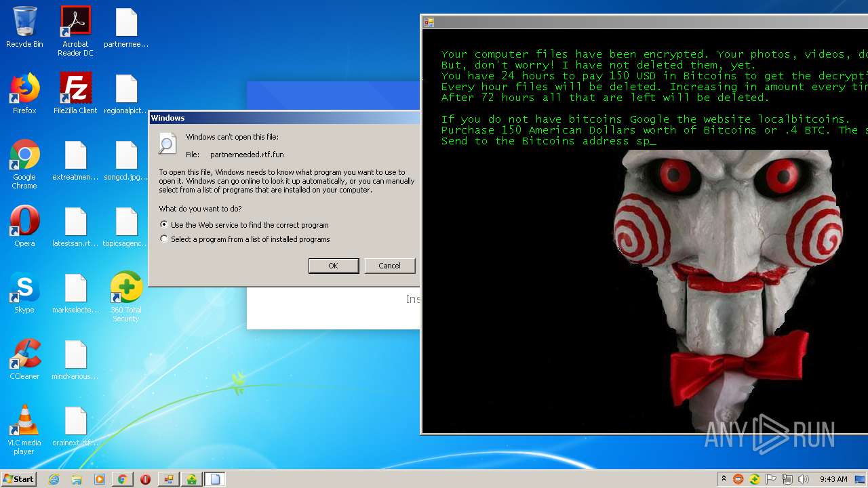Open Windows Media Player taskbar icon
Viewport: 868px width, 488px height.
(x=100, y=479)
